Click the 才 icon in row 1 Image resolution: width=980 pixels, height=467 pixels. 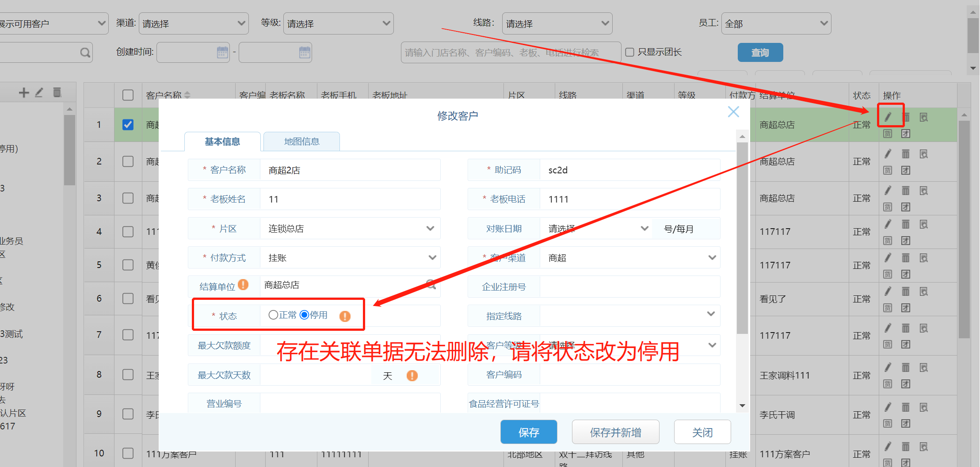tap(906, 134)
